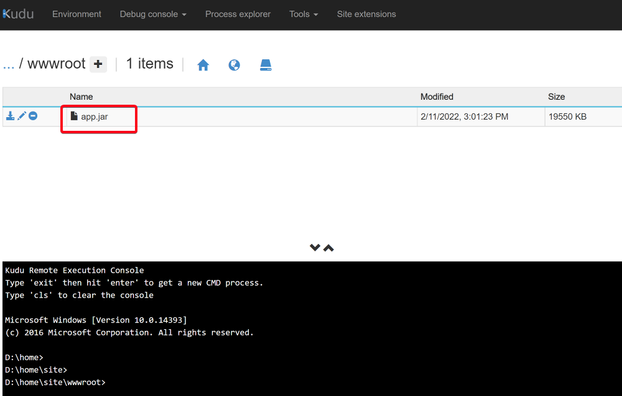This screenshot has width=622, height=396.
Task: Download app.jar with the download icon
Action: [10, 116]
